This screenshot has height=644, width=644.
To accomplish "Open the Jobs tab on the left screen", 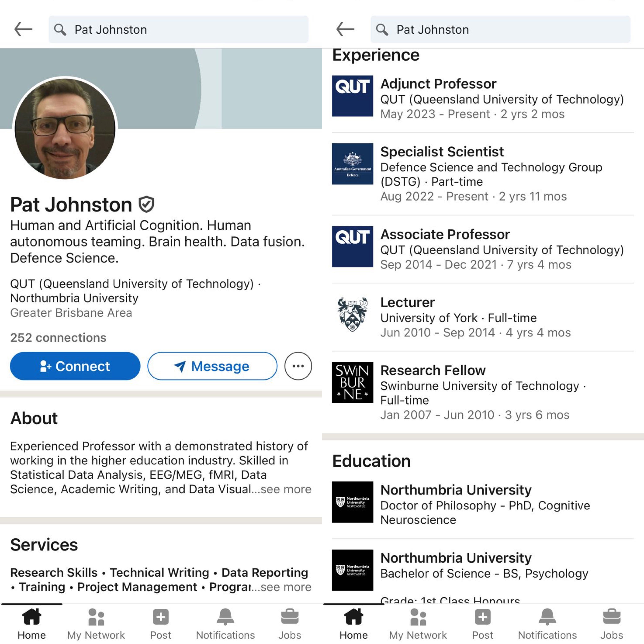I will click(290, 624).
